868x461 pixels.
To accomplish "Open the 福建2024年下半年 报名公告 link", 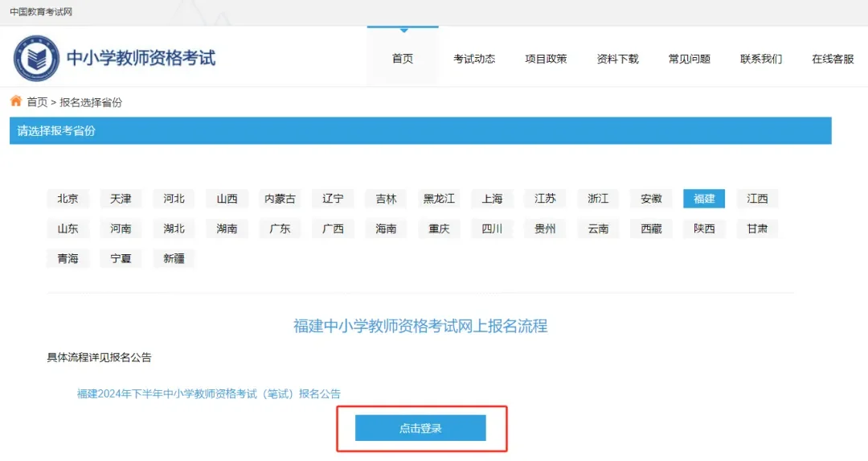I will [209, 394].
